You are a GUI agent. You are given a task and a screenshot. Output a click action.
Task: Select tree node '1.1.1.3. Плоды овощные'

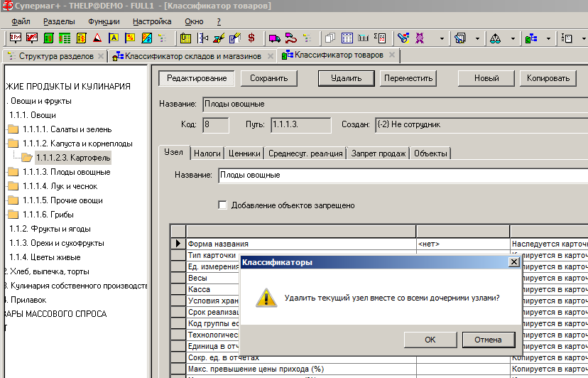coord(66,172)
